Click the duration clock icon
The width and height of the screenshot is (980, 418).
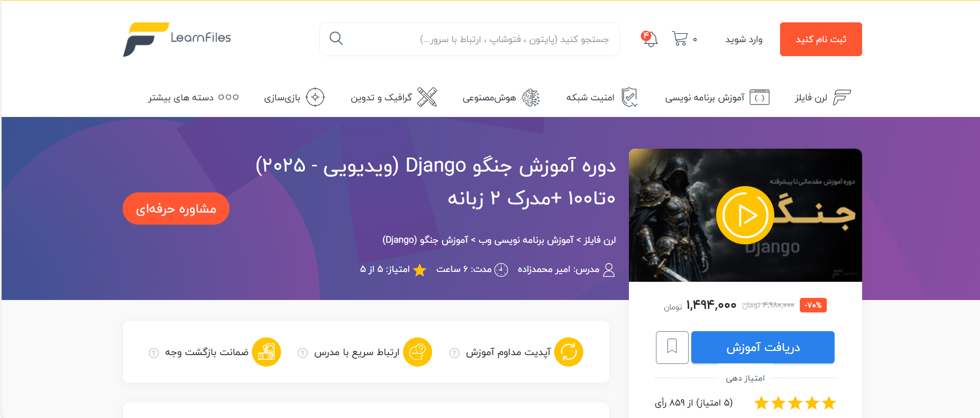coord(501,269)
